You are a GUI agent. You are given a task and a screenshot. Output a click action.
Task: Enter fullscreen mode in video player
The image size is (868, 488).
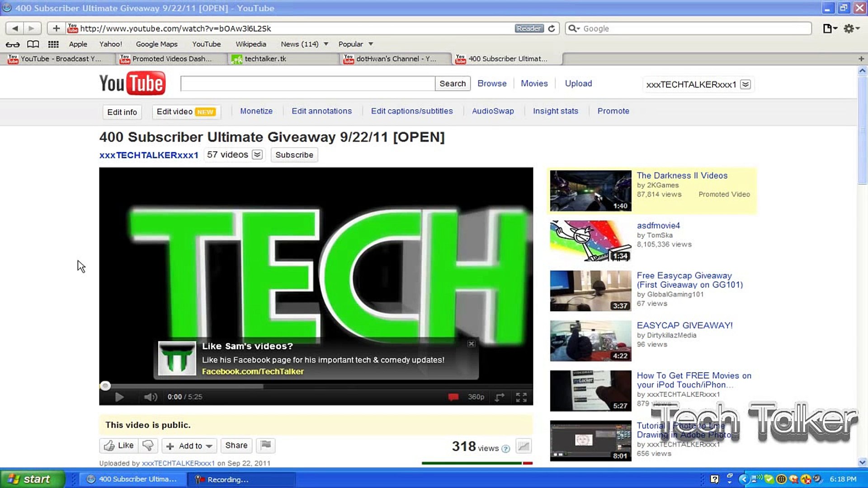tap(521, 397)
